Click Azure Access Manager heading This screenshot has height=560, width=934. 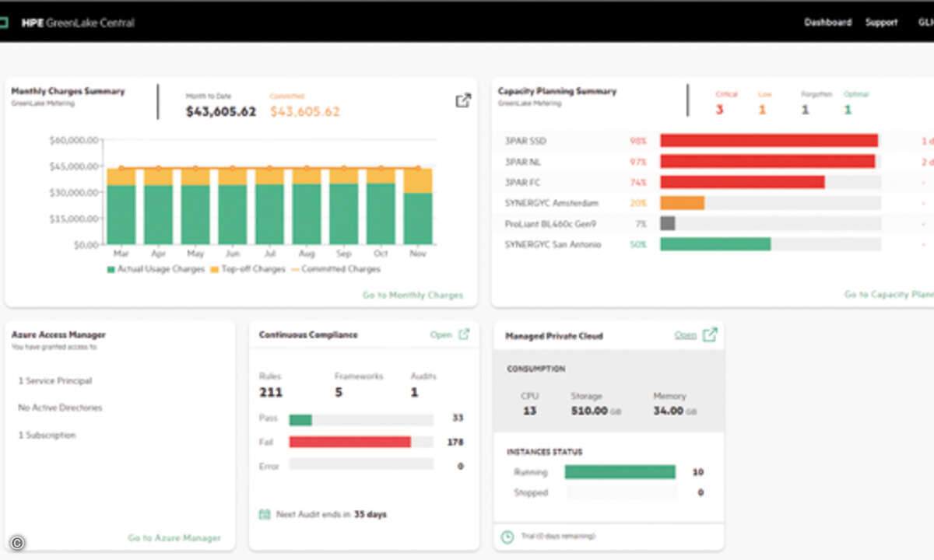point(58,335)
